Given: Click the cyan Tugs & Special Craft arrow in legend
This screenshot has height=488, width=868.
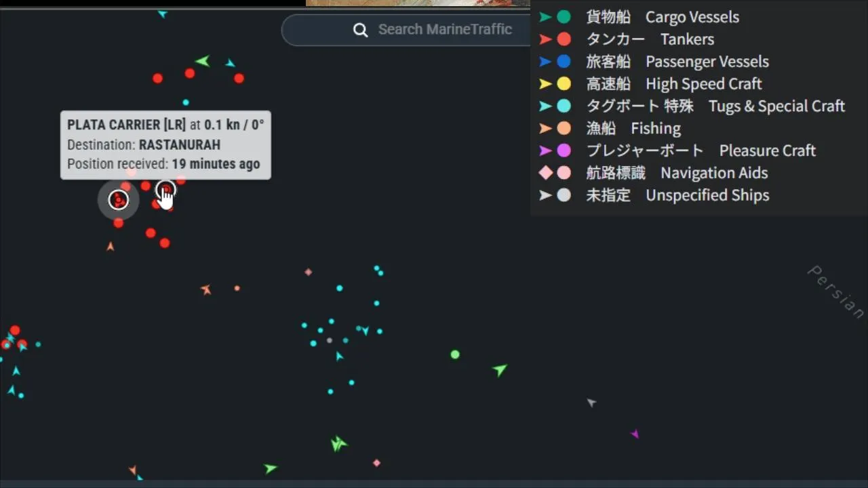Looking at the screenshot, I should [545, 106].
